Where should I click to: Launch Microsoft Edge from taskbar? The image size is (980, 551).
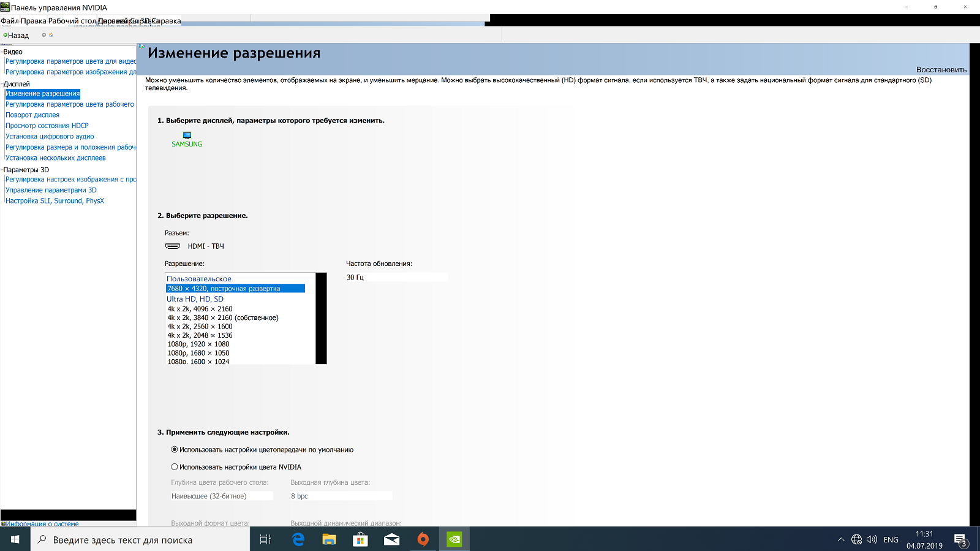[298, 539]
